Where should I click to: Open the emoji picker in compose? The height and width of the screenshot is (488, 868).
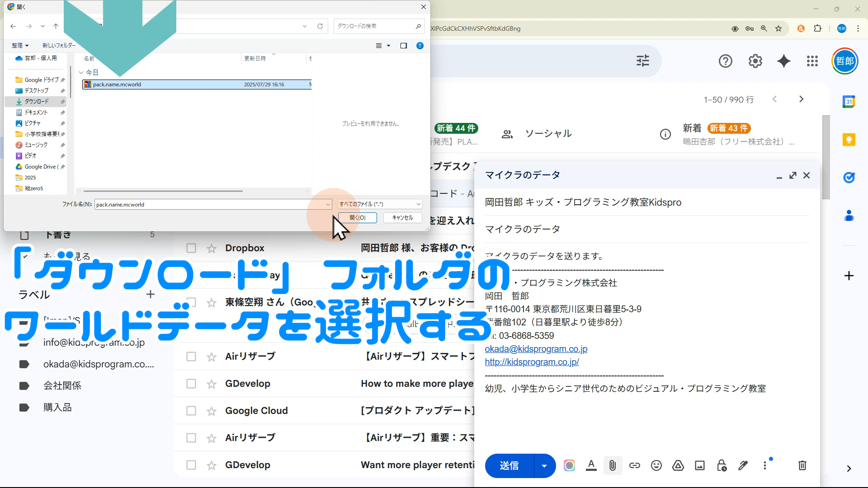click(x=656, y=465)
